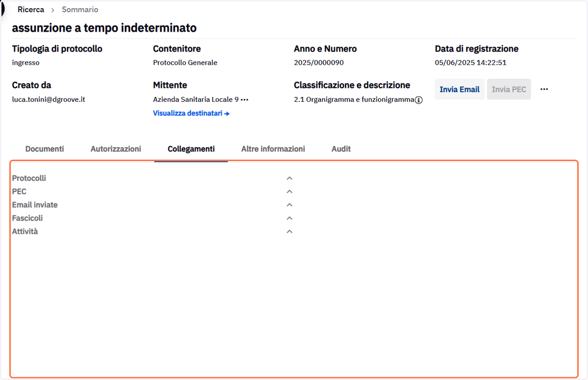Click the info icon beside Organigramma e funzionigramma
The image size is (588, 380).
click(419, 100)
